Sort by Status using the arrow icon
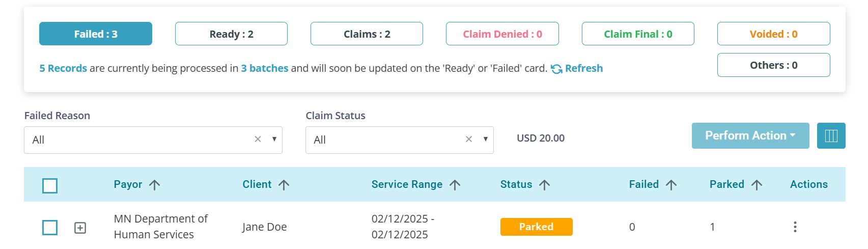Viewport: 868px width, 249px height. [x=545, y=185]
